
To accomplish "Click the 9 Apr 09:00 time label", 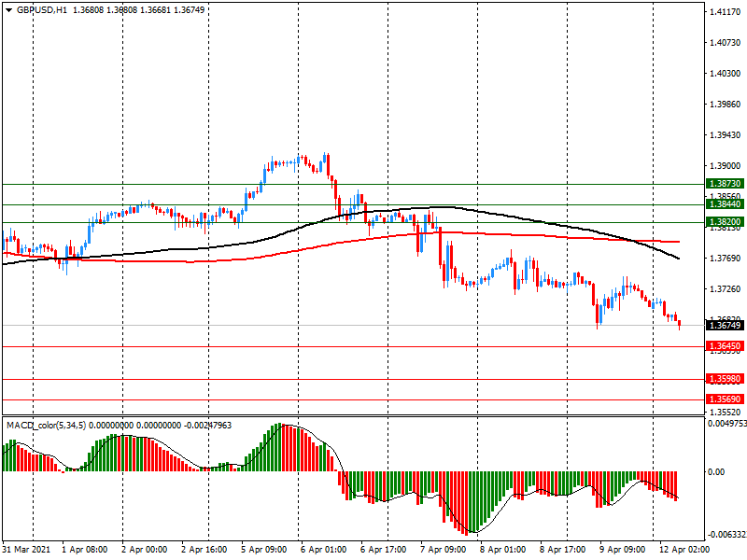I will coord(622,550).
